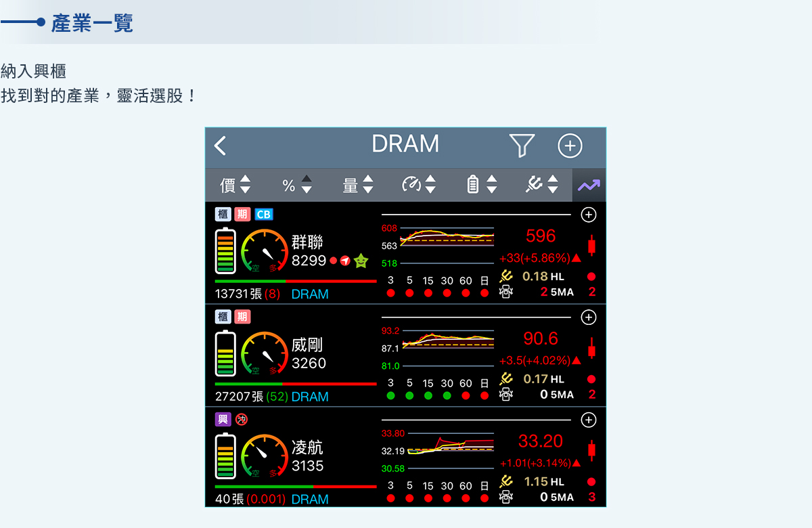The image size is (812, 528).
Task: Sort by volume (量) column
Action: click(359, 185)
